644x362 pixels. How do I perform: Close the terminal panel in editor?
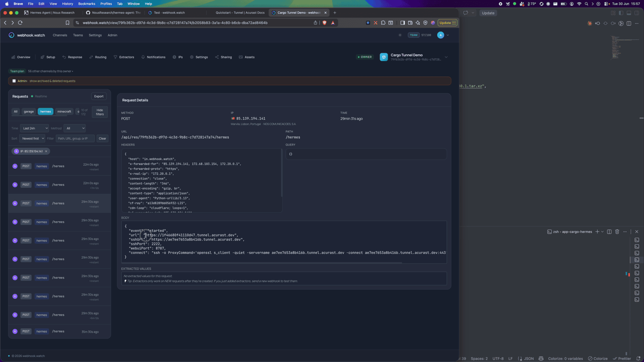coord(637,232)
